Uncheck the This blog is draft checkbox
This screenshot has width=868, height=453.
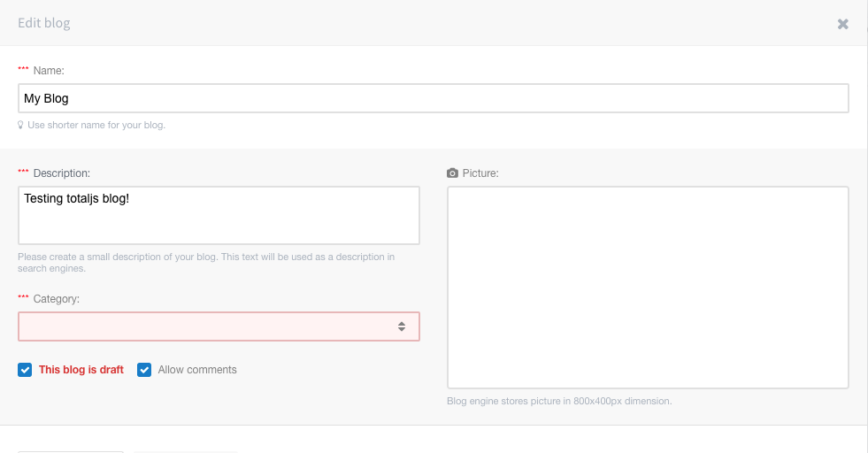click(x=25, y=370)
